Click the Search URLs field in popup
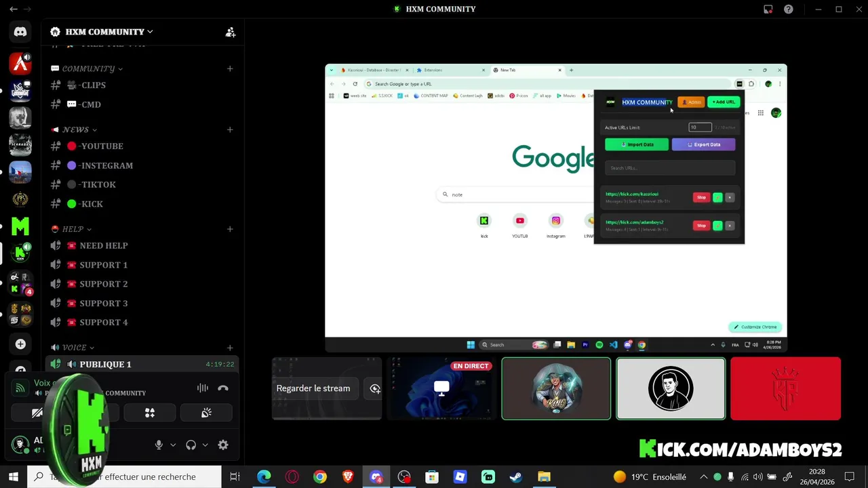868x488 pixels. [x=670, y=168]
